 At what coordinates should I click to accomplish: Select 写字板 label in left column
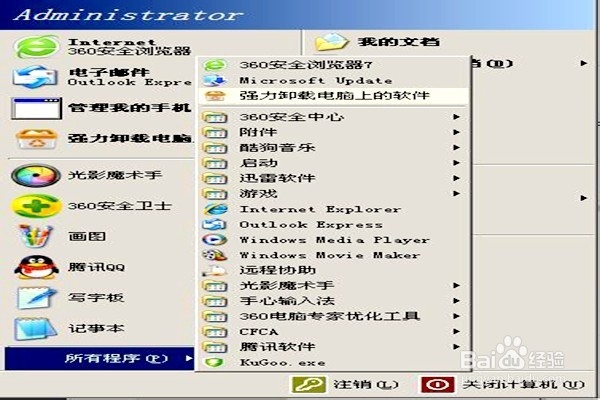(x=96, y=297)
